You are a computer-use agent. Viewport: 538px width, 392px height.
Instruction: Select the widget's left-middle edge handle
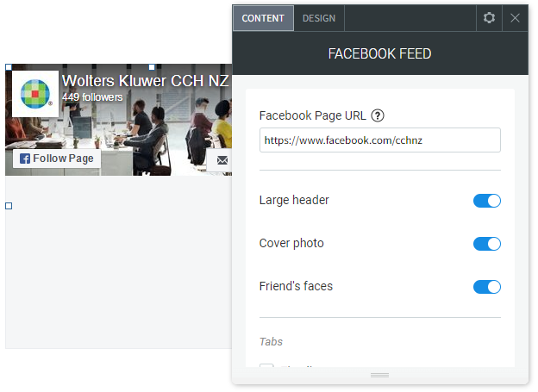[9, 206]
